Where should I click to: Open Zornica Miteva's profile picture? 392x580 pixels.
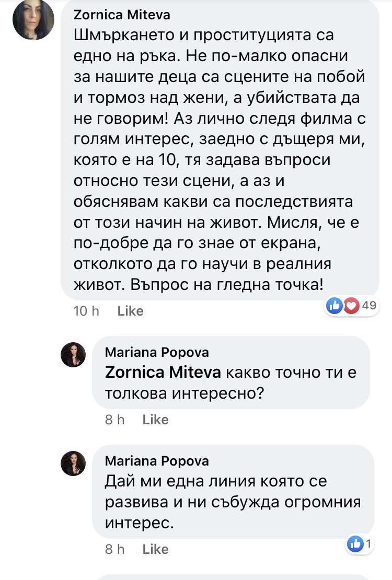tap(33, 20)
